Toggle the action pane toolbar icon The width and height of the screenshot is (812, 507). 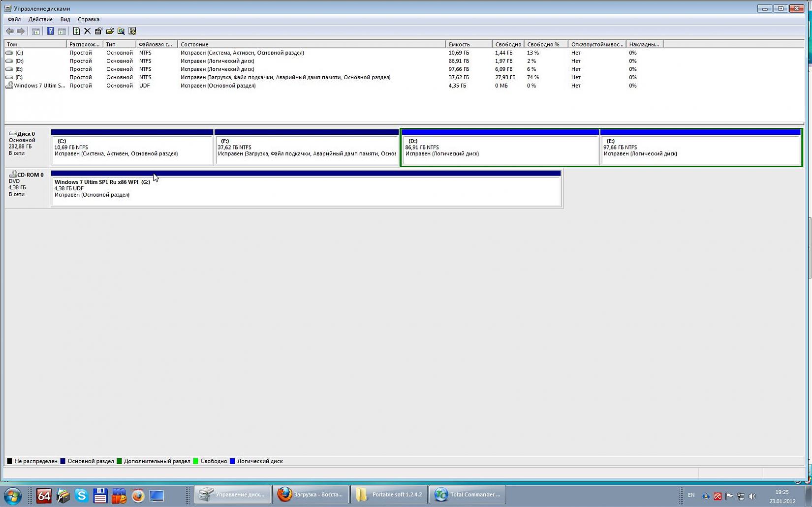click(x=62, y=31)
